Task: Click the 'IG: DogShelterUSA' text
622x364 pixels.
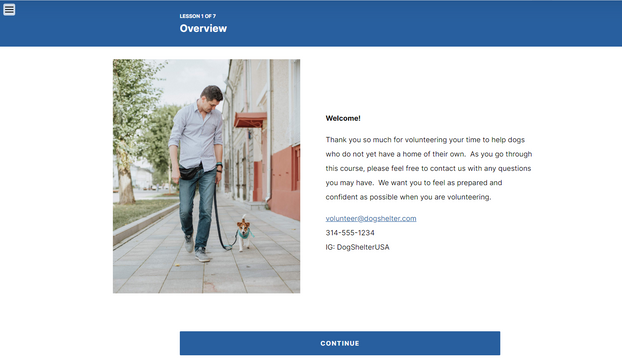Action: point(357,247)
